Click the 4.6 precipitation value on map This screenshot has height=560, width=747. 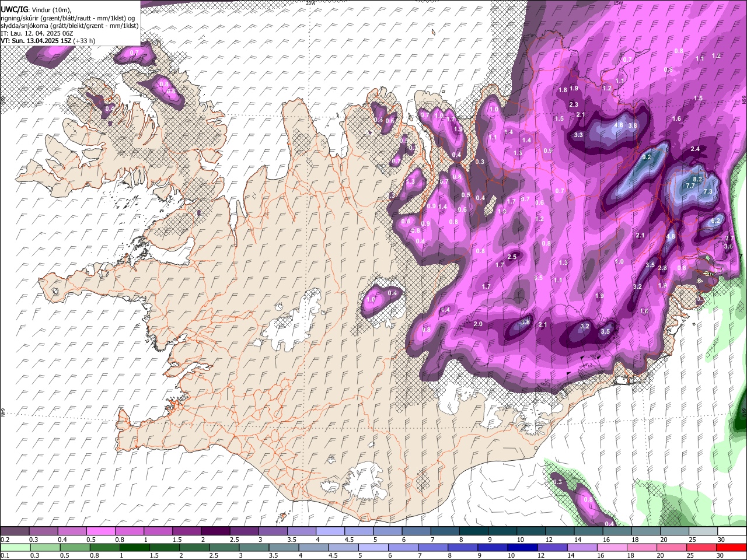pos(619,125)
